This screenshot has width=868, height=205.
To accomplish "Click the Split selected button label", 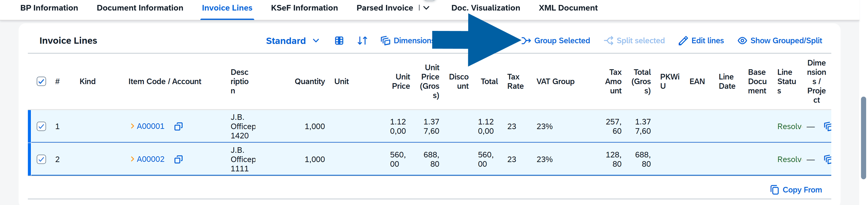I will point(641,41).
